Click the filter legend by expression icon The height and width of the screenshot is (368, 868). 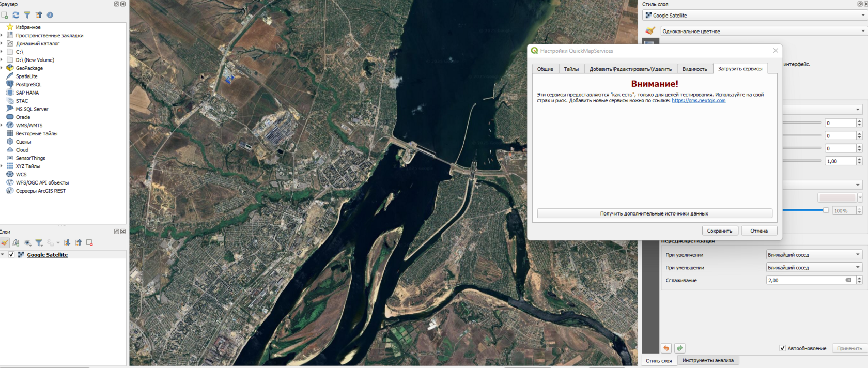(x=50, y=242)
